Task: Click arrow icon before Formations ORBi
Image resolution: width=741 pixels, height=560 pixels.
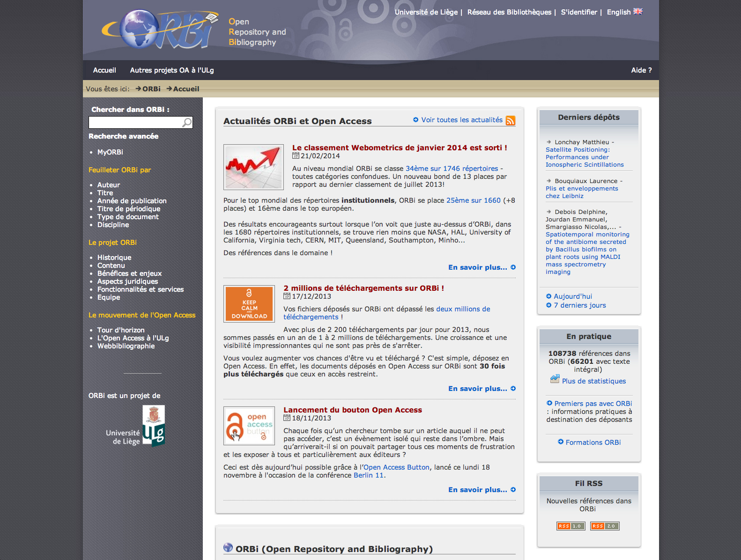Action: (x=561, y=442)
